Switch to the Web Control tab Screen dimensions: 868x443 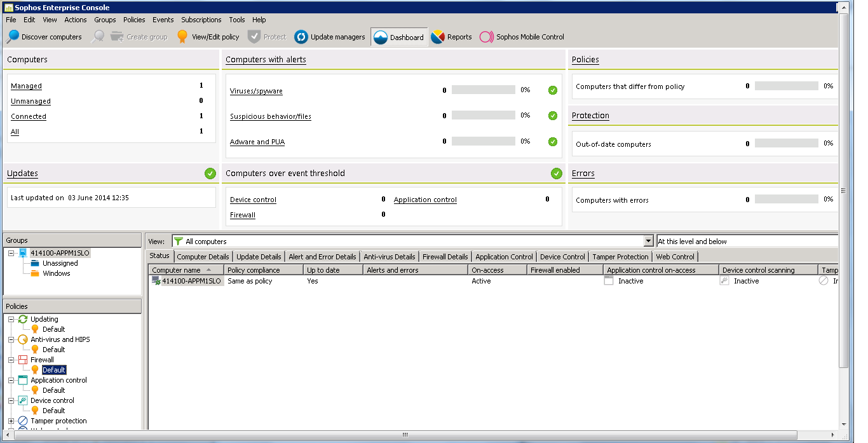point(675,257)
